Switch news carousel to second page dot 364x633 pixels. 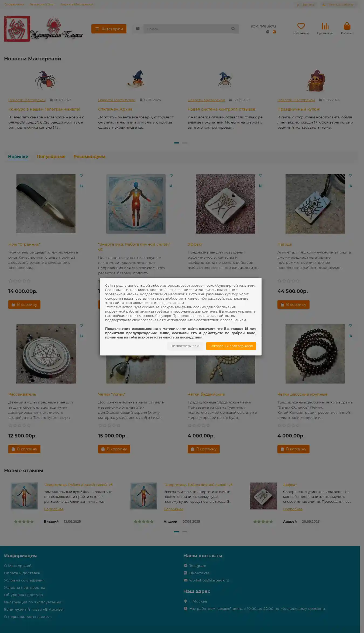point(185,143)
